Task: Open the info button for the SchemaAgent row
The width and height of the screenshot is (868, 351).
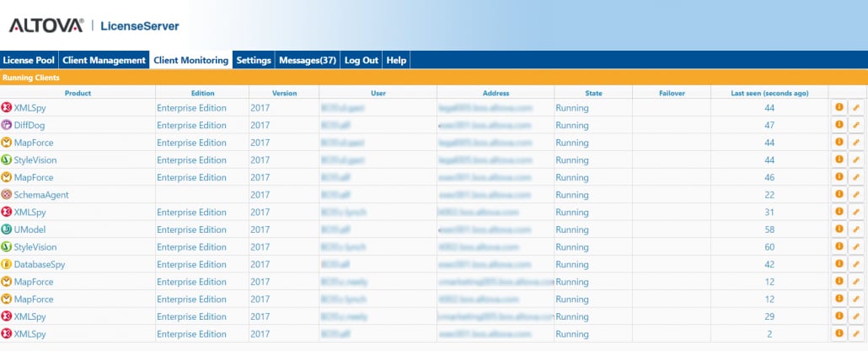Action: pos(839,195)
